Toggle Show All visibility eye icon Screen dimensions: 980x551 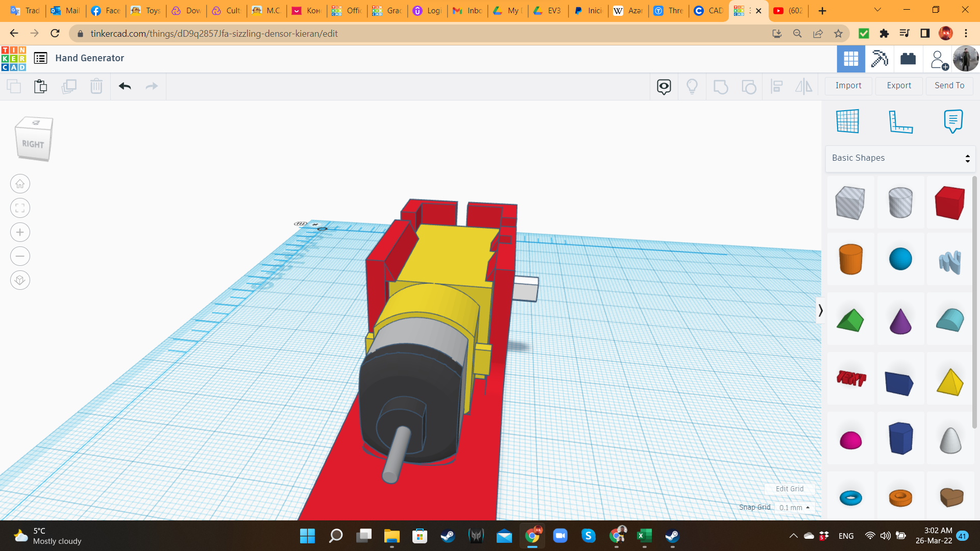click(x=664, y=86)
